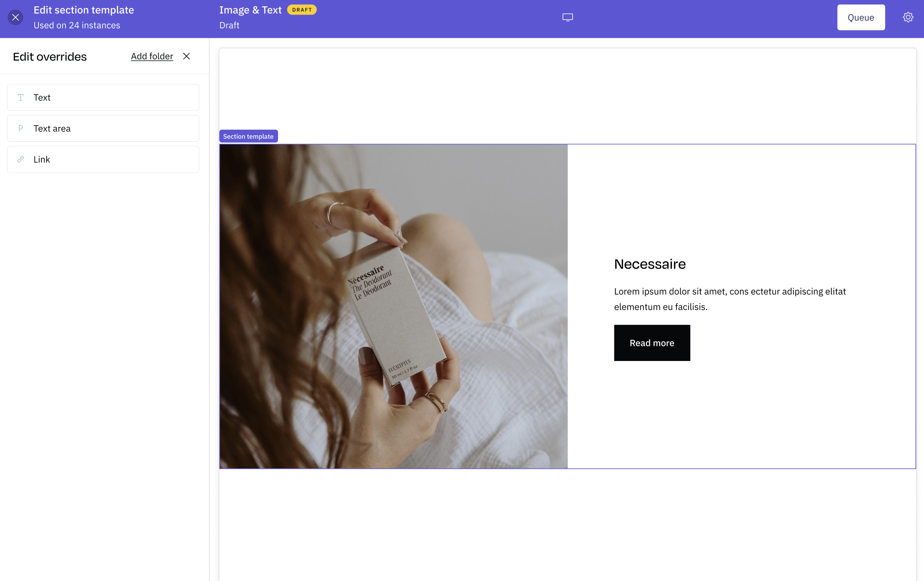Open the Text override item
924x581 pixels.
[103, 97]
